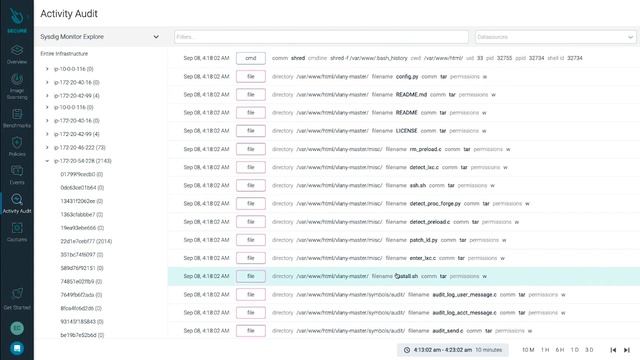Screen dimensions: 640x360
Task: Open the chat support bubble
Action: (17, 348)
